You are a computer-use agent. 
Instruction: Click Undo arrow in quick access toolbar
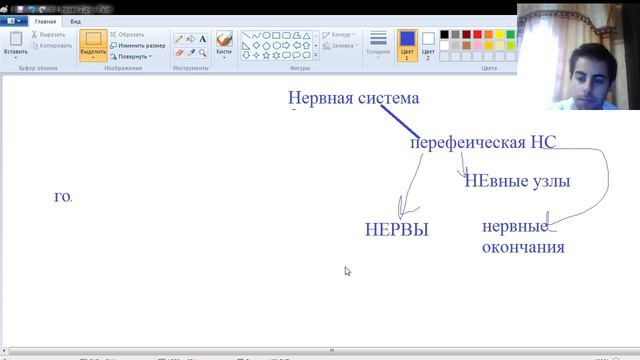[31, 9]
